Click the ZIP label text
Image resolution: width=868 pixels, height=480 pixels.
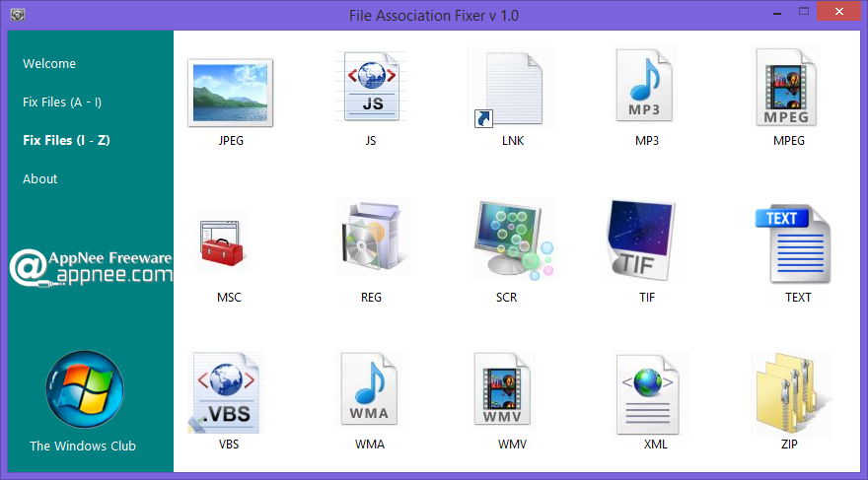(789, 445)
